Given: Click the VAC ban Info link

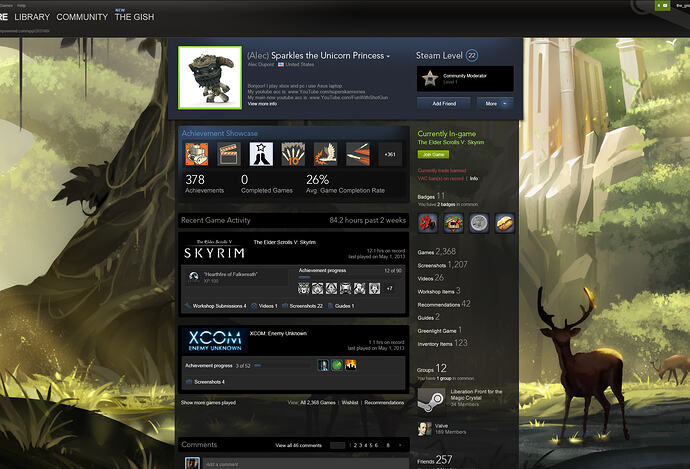Looking at the screenshot, I should point(473,179).
